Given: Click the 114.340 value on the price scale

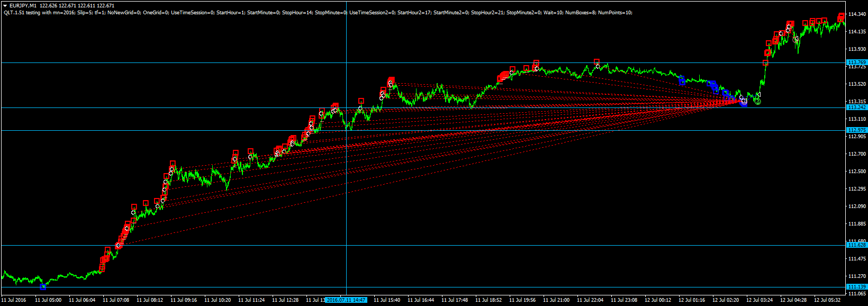Looking at the screenshot, I should pyautogui.click(x=857, y=14).
